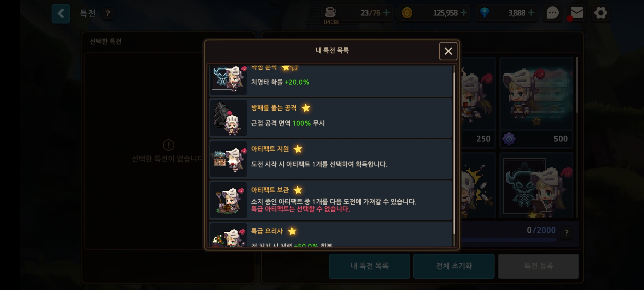Image resolution: width=644 pixels, height=290 pixels.
Task: Select the 아티팩트 지원 perk entry
Action: pos(331,159)
